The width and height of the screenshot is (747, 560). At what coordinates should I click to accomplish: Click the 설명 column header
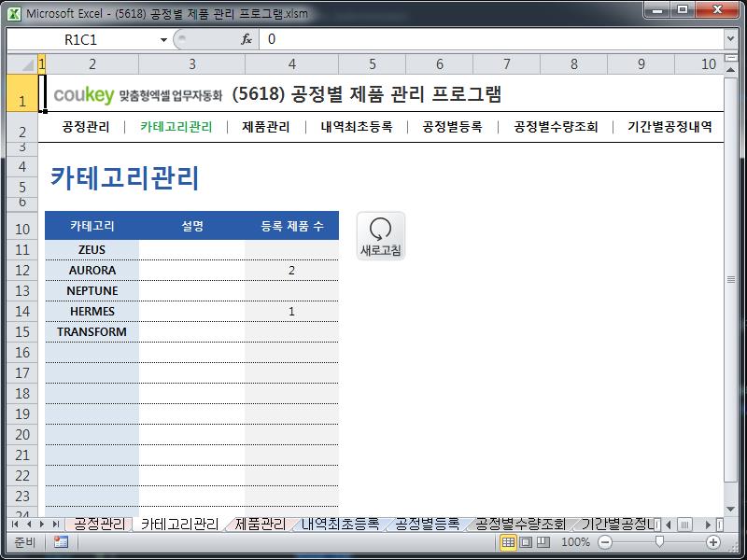coord(192,226)
